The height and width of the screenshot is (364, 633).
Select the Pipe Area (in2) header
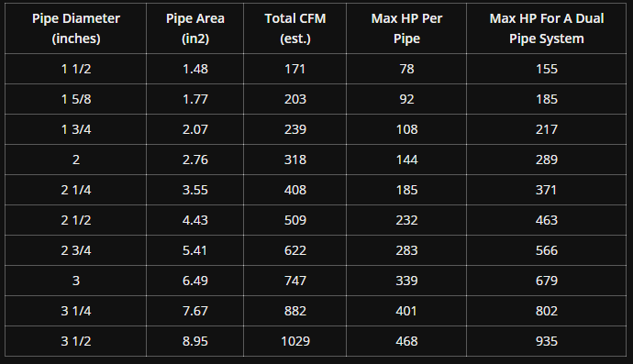(195, 28)
